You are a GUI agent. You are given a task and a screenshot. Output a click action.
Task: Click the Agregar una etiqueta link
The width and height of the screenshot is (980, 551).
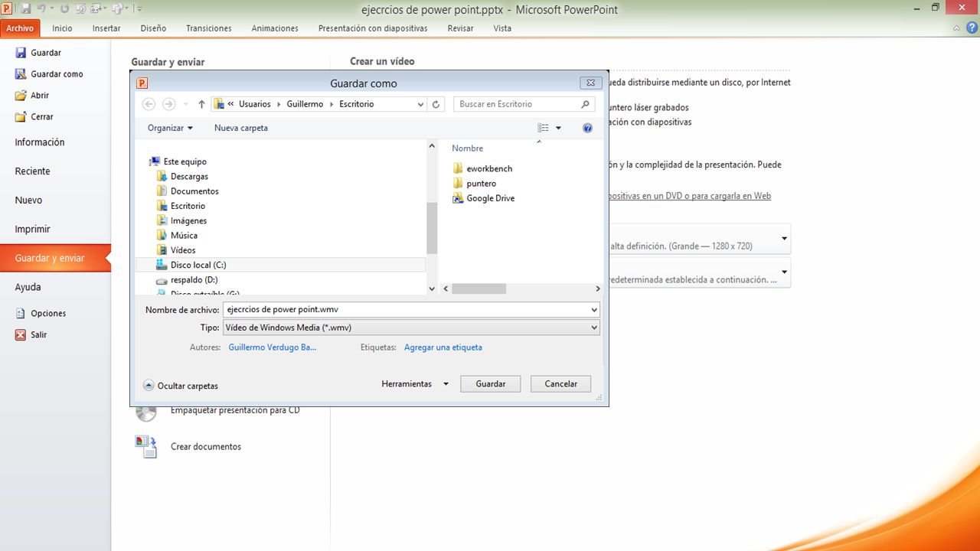coord(443,347)
